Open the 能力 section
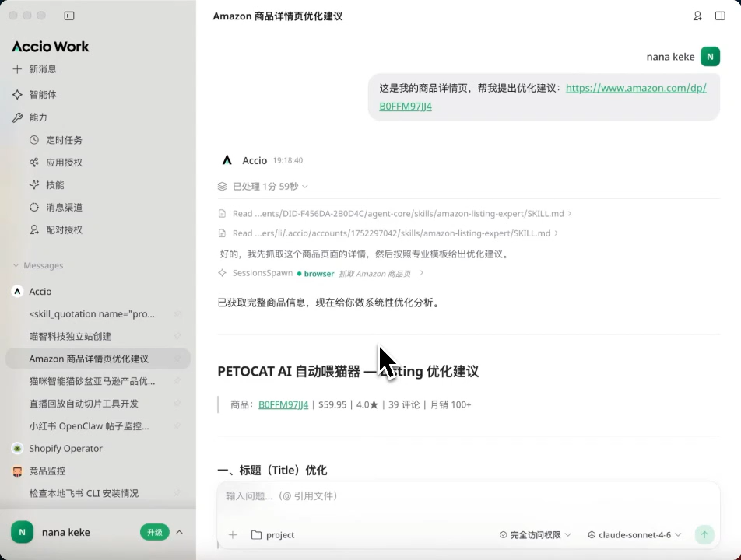741x560 pixels. pos(38,117)
